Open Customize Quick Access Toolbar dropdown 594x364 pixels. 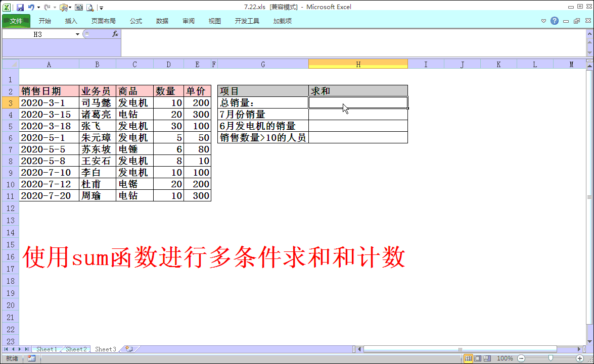coord(101,8)
